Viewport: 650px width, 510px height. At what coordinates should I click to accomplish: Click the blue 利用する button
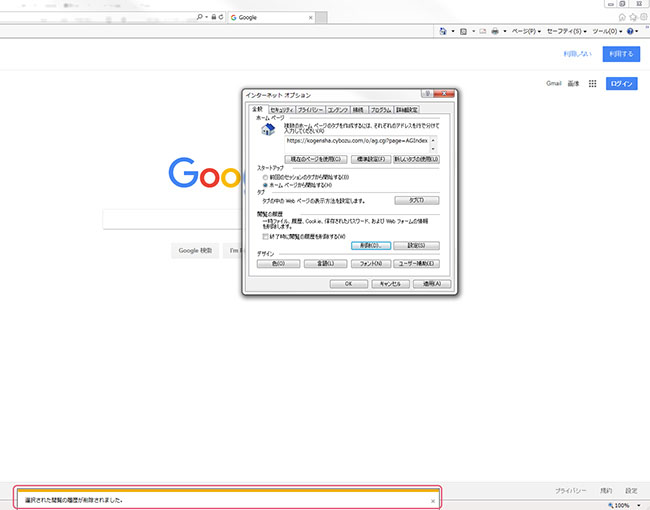pyautogui.click(x=621, y=54)
